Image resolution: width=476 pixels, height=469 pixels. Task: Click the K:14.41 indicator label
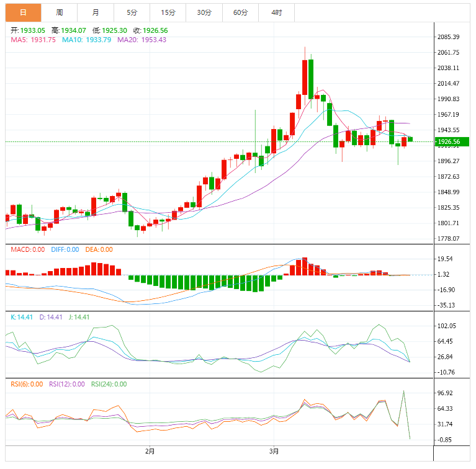(x=22, y=317)
